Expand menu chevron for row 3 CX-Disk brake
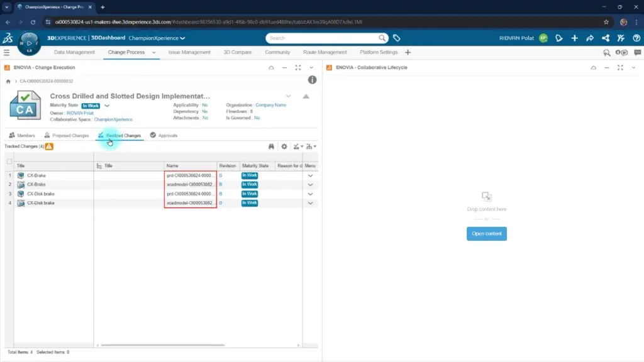This screenshot has width=644, height=362. click(311, 194)
